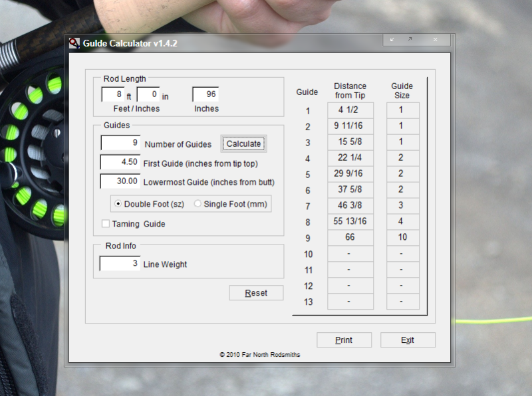Screen dimensions: 532x396
Task: Click guide 7 size cell showing 3
Action: 403,206
